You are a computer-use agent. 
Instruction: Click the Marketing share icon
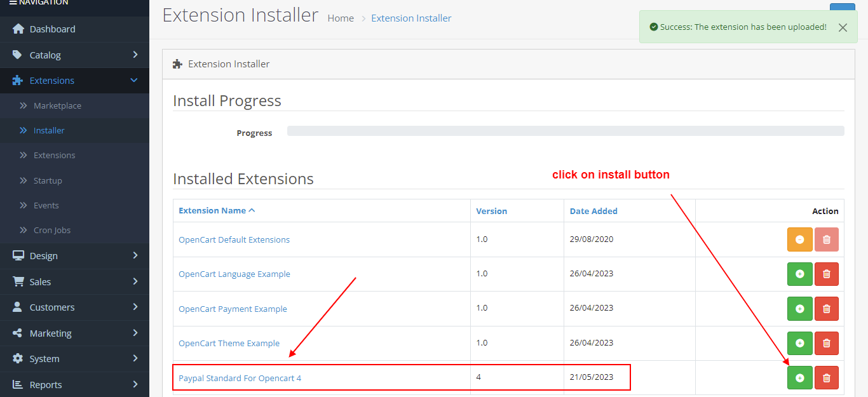[17, 333]
